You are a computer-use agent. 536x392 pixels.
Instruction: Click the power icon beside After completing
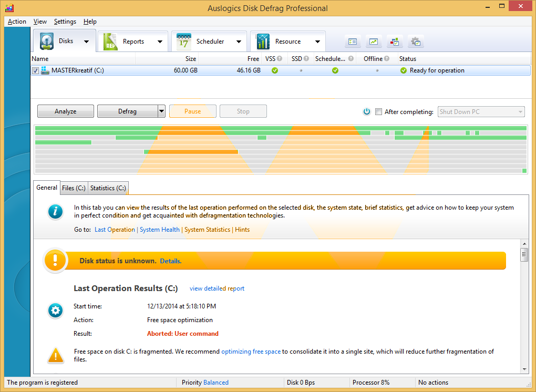[367, 111]
